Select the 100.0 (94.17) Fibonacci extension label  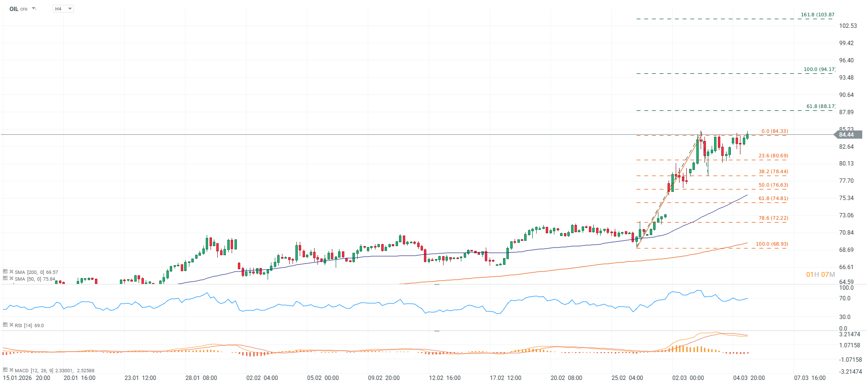tap(819, 70)
